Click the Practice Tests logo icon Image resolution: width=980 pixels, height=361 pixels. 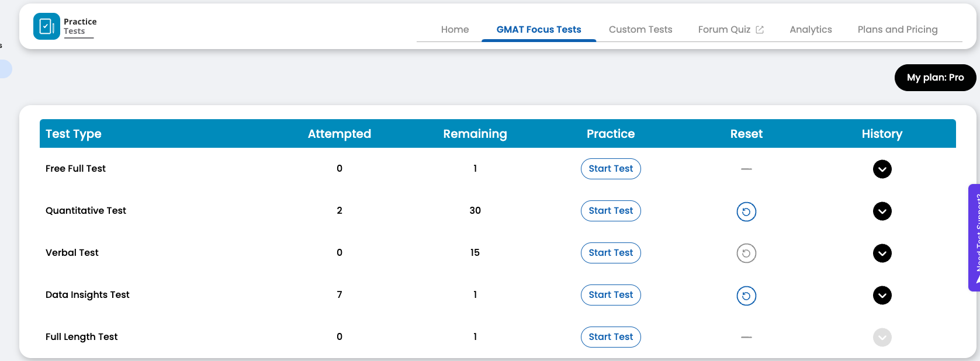46,26
